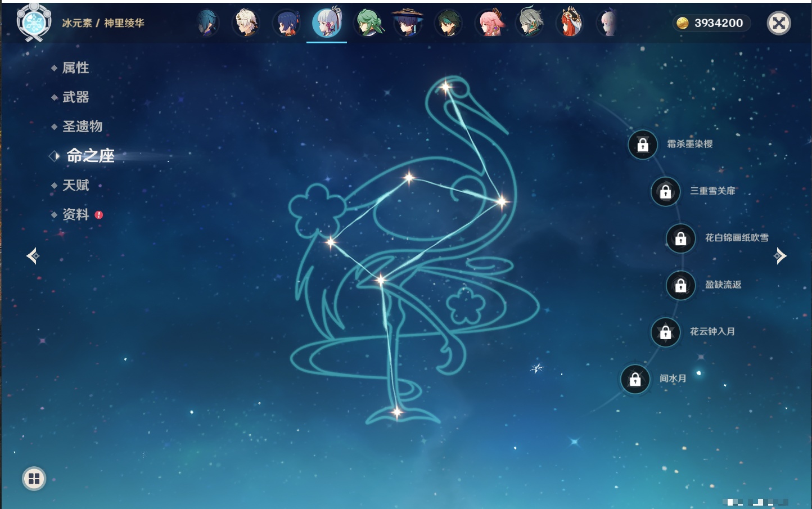
Task: Click the Mora gold coin icon
Action: pos(683,23)
